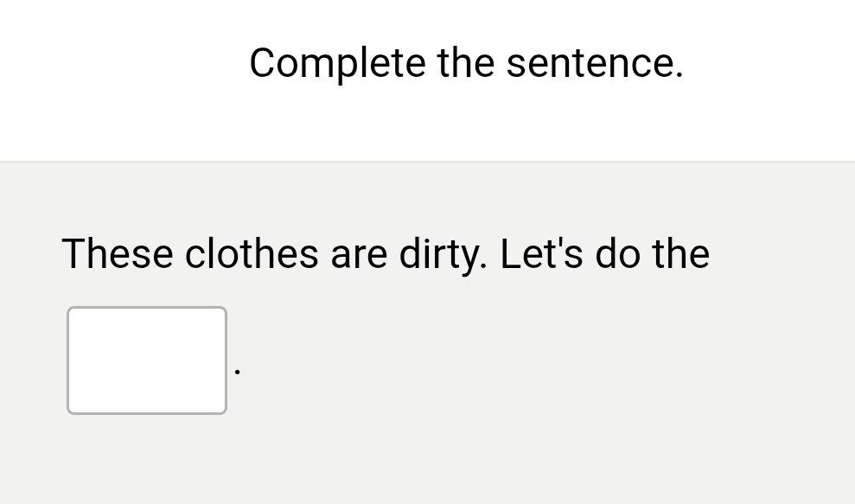The height and width of the screenshot is (504, 855).
Task: Click the word "dirty." in the question
Action: [443, 254]
